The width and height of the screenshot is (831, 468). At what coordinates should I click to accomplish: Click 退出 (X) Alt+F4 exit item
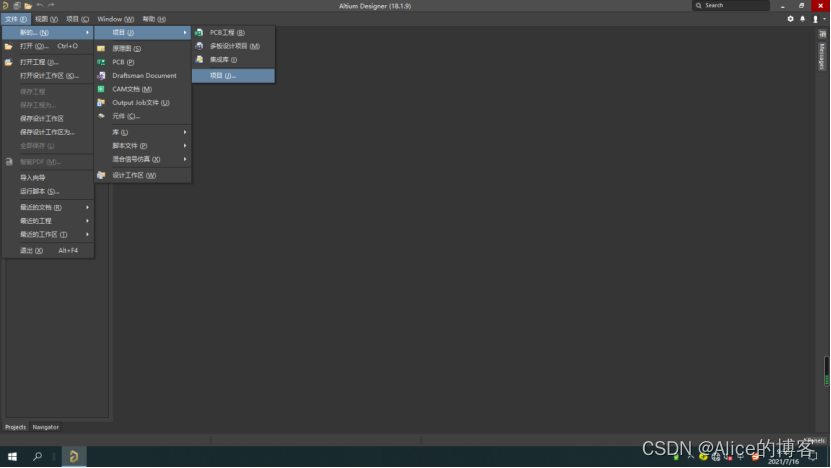pos(48,251)
